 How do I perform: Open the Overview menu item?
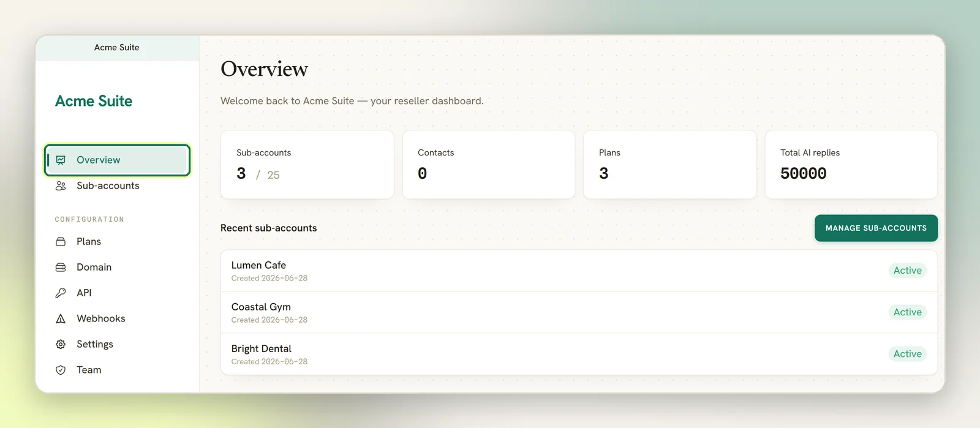click(x=117, y=160)
